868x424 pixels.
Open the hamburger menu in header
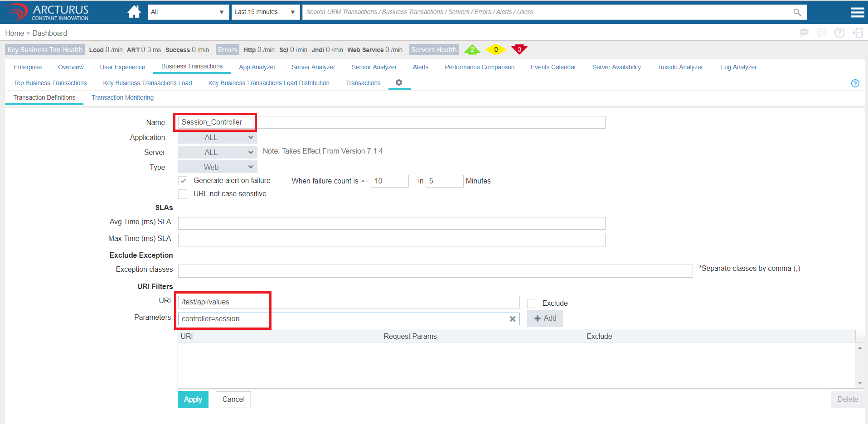[857, 12]
